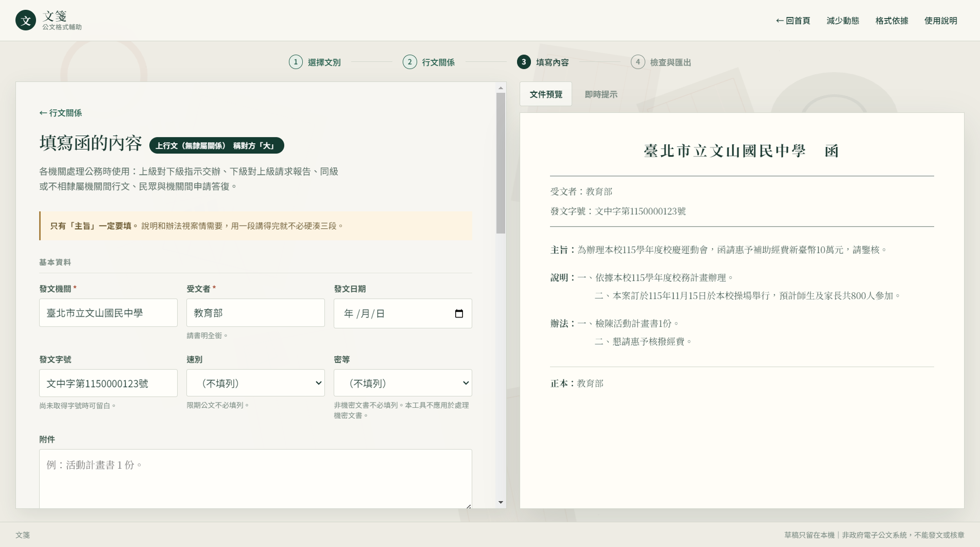Click the 發文字號 input field

108,383
